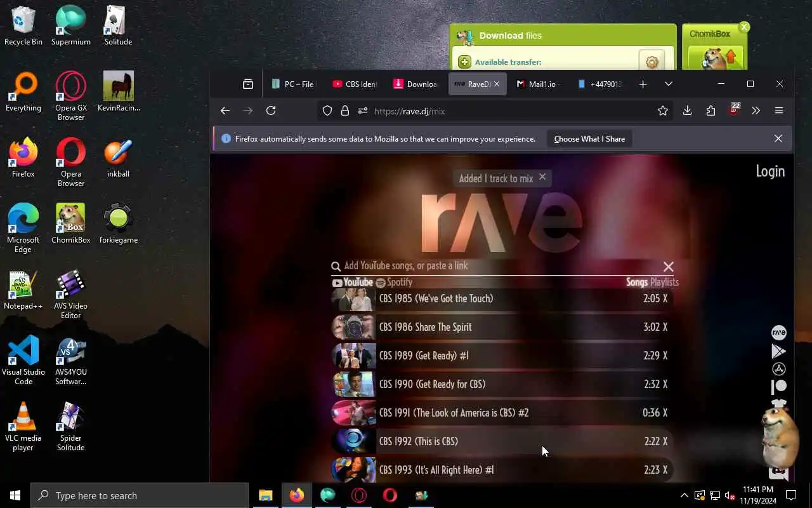Viewport: 812px width, 508px height.
Task: Open the Firefox downloads panel
Action: [x=687, y=110]
